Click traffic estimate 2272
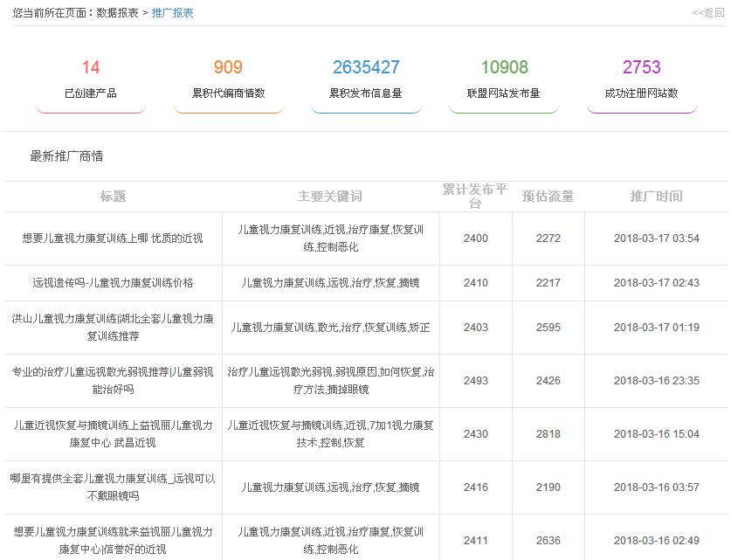The width and height of the screenshot is (731, 560). click(x=548, y=239)
